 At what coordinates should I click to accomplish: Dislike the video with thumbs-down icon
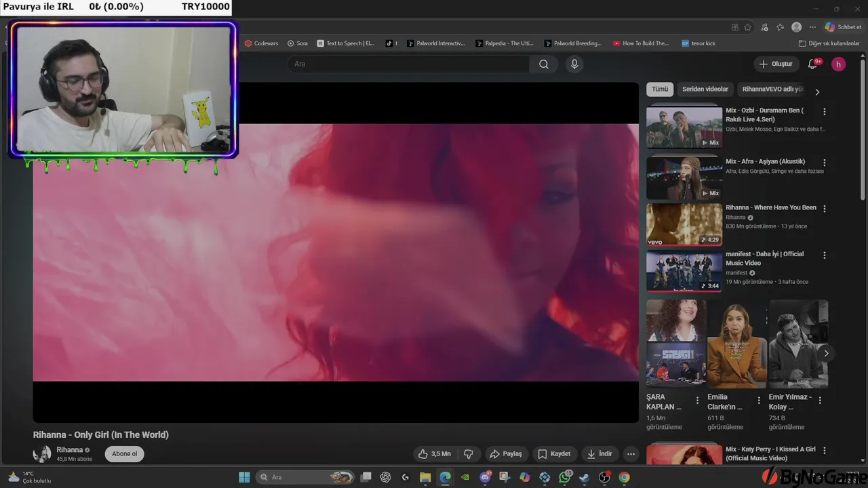tap(468, 453)
